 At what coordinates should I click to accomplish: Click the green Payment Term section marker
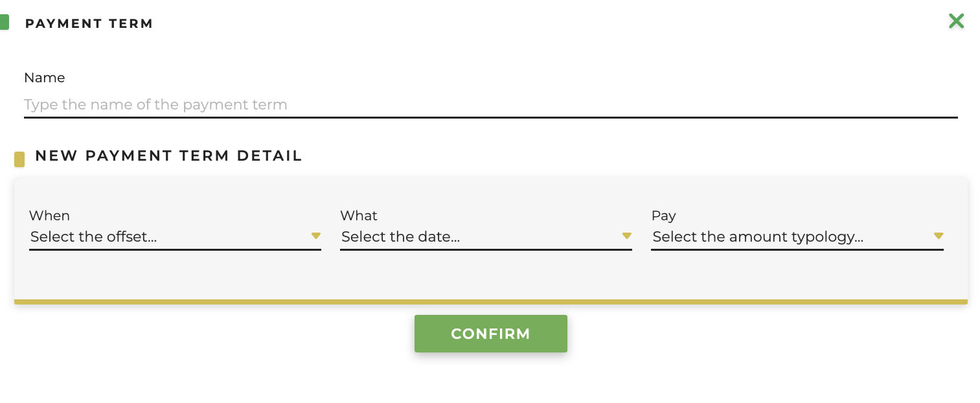(5, 21)
